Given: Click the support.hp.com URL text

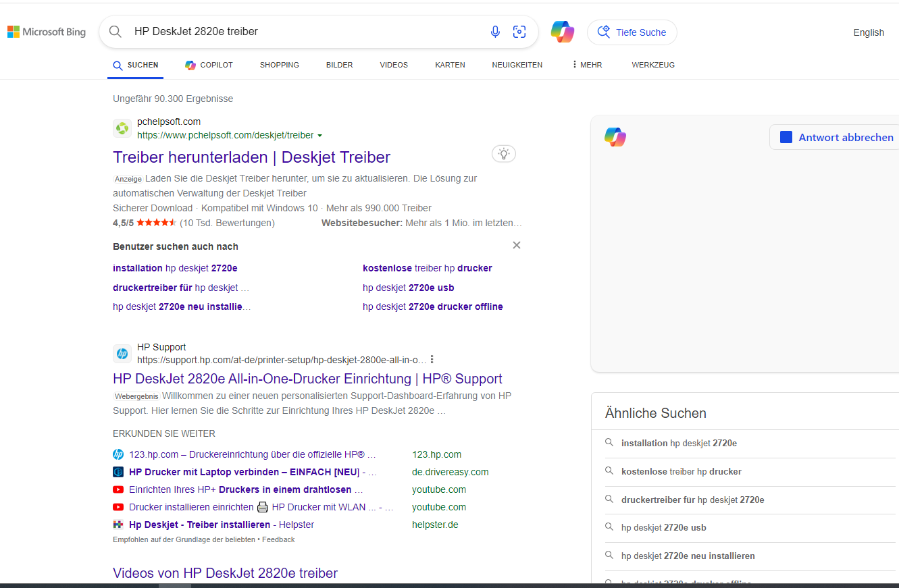Looking at the screenshot, I should (x=282, y=360).
